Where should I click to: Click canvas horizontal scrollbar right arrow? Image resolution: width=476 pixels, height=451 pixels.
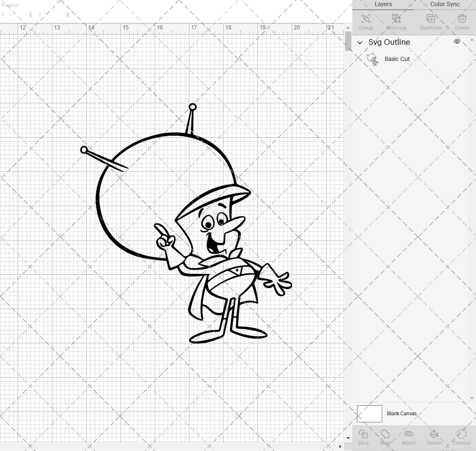340,446
